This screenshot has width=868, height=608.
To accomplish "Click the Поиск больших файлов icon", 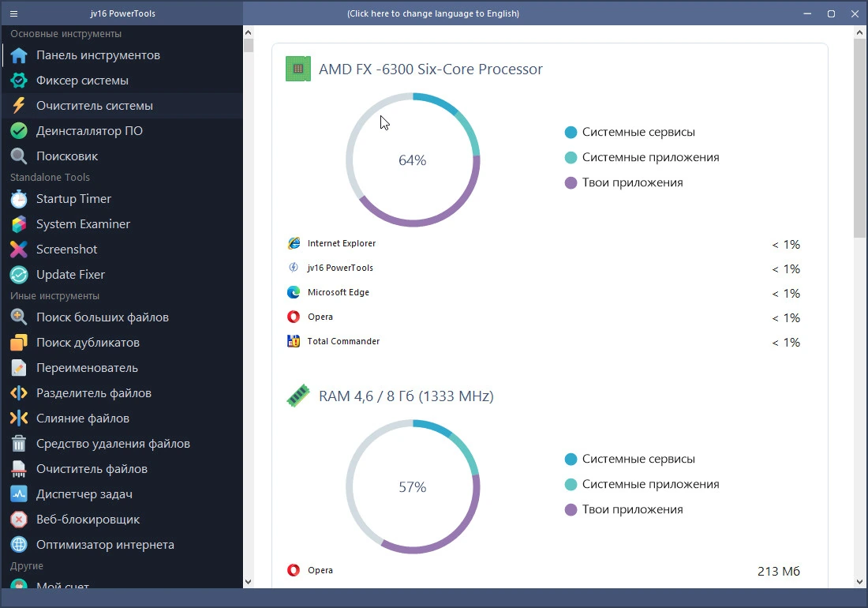I will point(19,317).
